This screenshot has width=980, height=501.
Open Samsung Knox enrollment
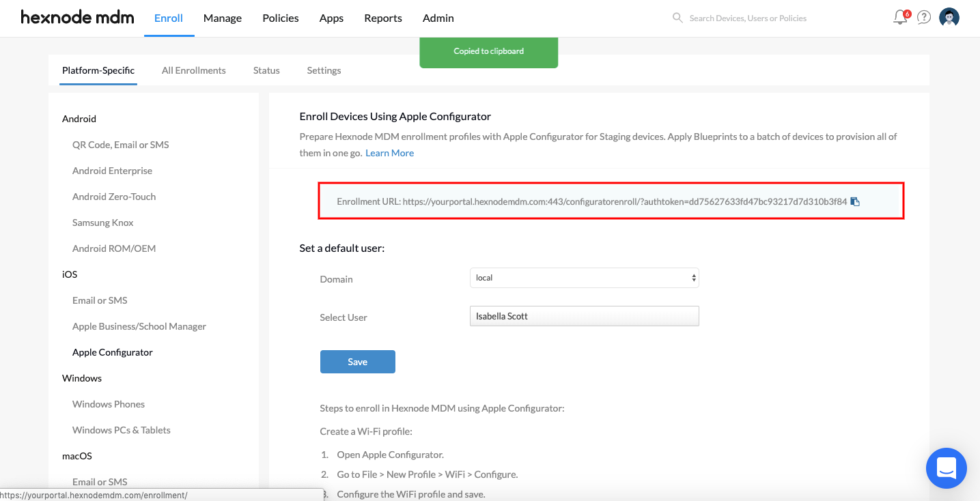(103, 223)
